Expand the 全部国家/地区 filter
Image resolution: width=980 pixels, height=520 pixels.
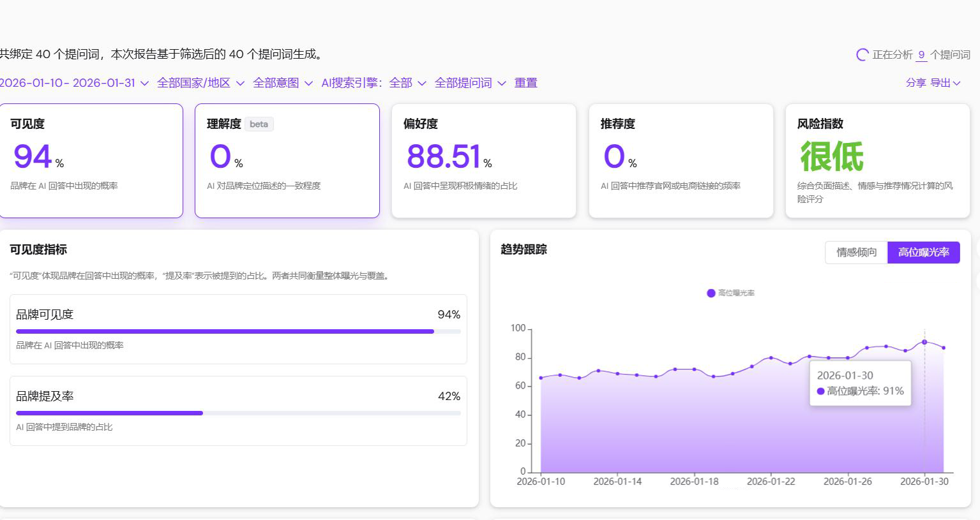(x=200, y=83)
